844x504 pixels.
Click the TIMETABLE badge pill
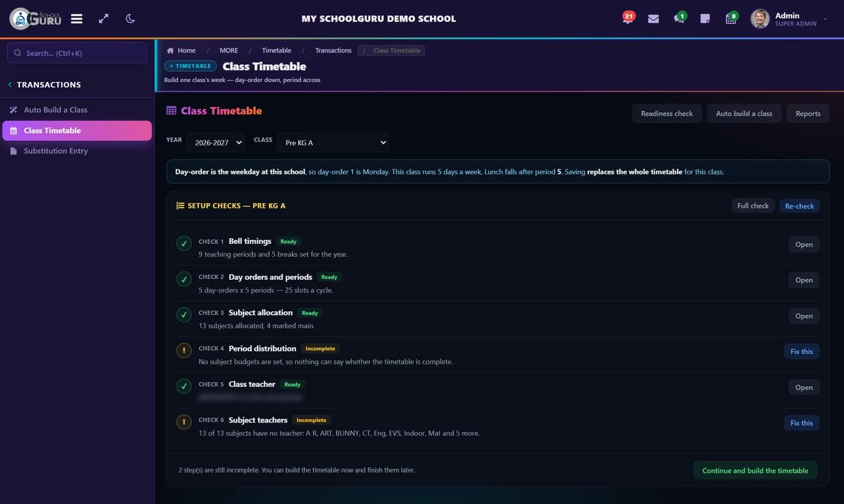tap(191, 66)
